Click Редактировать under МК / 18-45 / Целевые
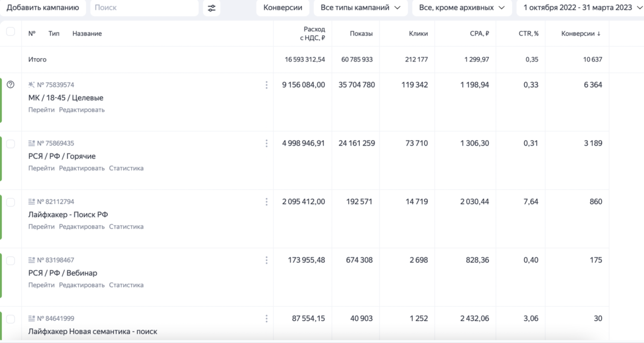Screen dimensions: 644x343 coord(82,110)
